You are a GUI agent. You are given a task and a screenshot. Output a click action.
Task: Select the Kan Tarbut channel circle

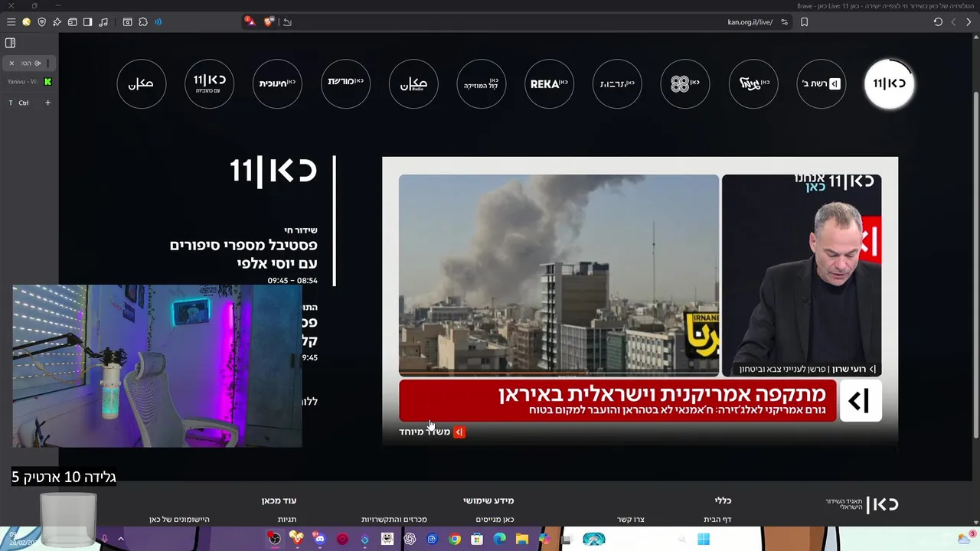[x=617, y=83]
